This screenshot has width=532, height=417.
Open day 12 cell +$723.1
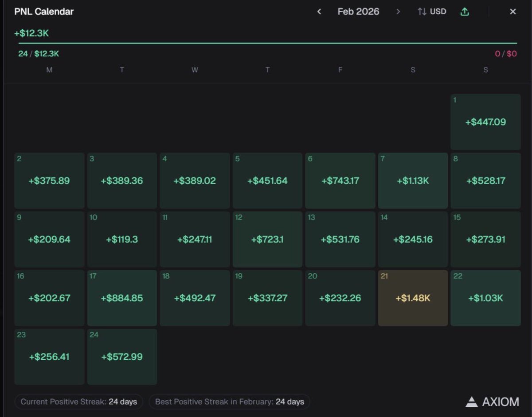267,239
